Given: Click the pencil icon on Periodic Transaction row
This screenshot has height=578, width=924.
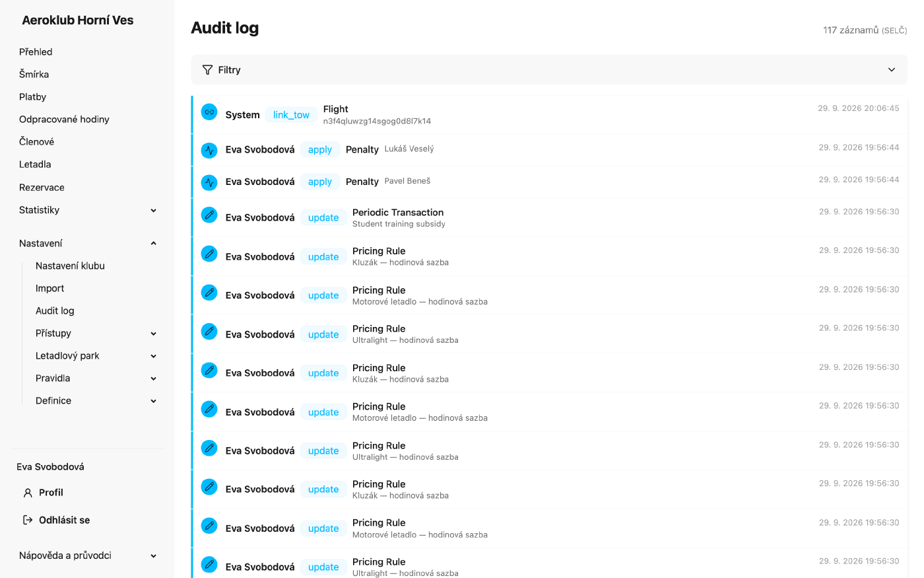Looking at the screenshot, I should pyautogui.click(x=209, y=215).
